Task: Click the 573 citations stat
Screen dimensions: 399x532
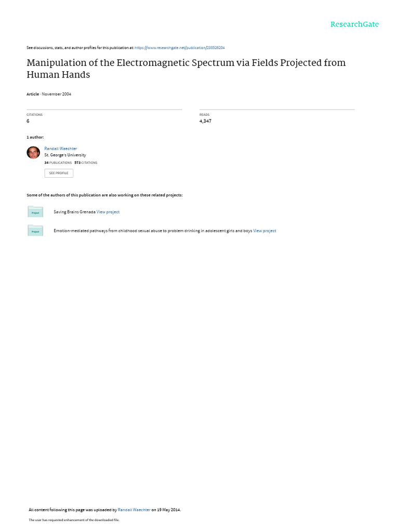Action: coord(86,163)
